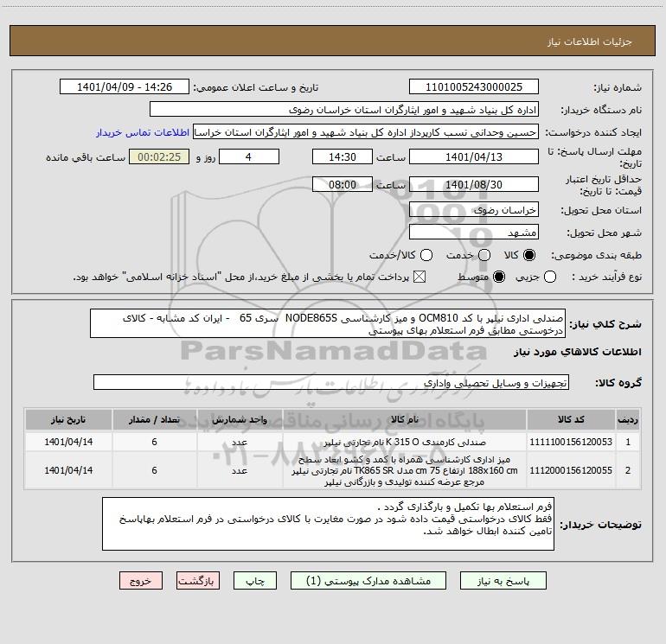Click the کد کالا column header
The width and height of the screenshot is (666, 644).
(571, 419)
